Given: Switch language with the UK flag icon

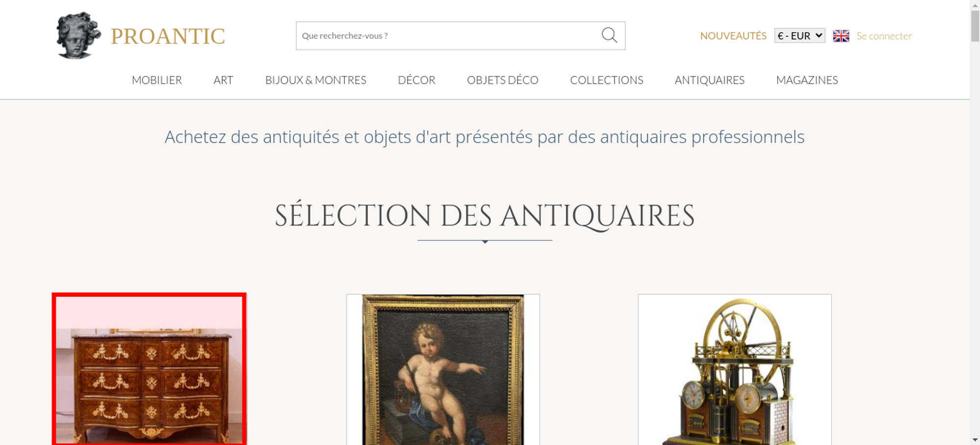Looking at the screenshot, I should click(x=841, y=36).
